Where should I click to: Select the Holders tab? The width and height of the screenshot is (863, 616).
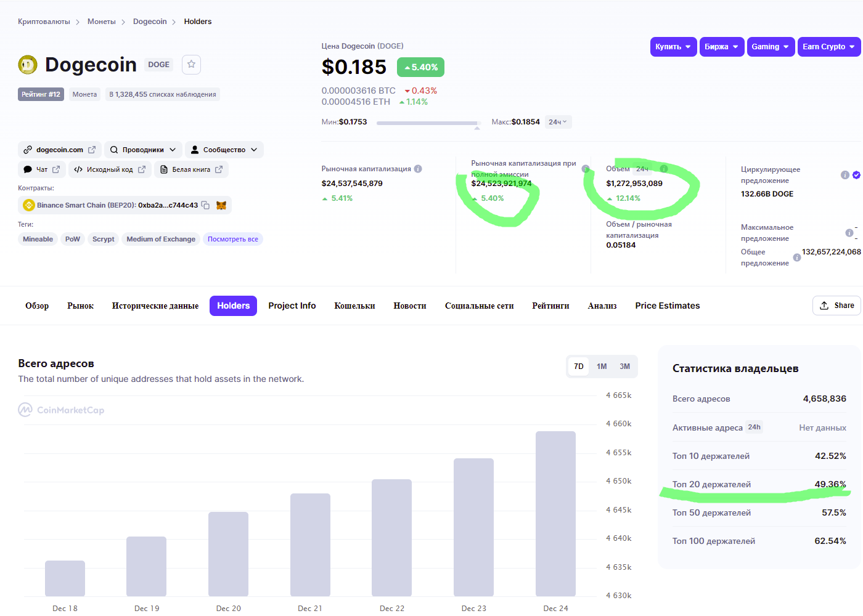pyautogui.click(x=233, y=306)
